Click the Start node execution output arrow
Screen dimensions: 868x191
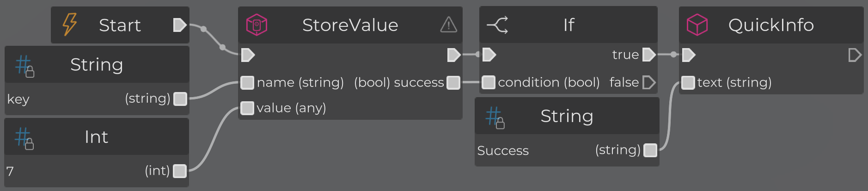coord(179,25)
